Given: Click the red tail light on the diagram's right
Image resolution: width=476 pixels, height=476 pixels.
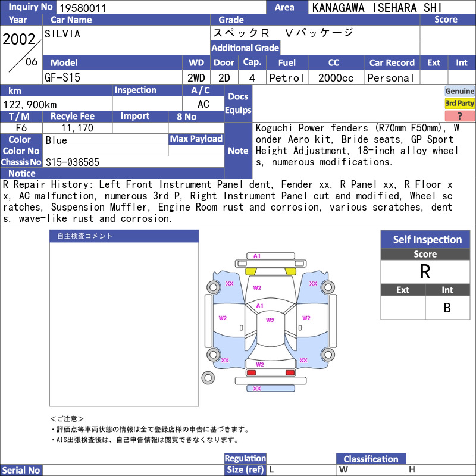Looking at the screenshot, I should pyautogui.click(x=290, y=372).
